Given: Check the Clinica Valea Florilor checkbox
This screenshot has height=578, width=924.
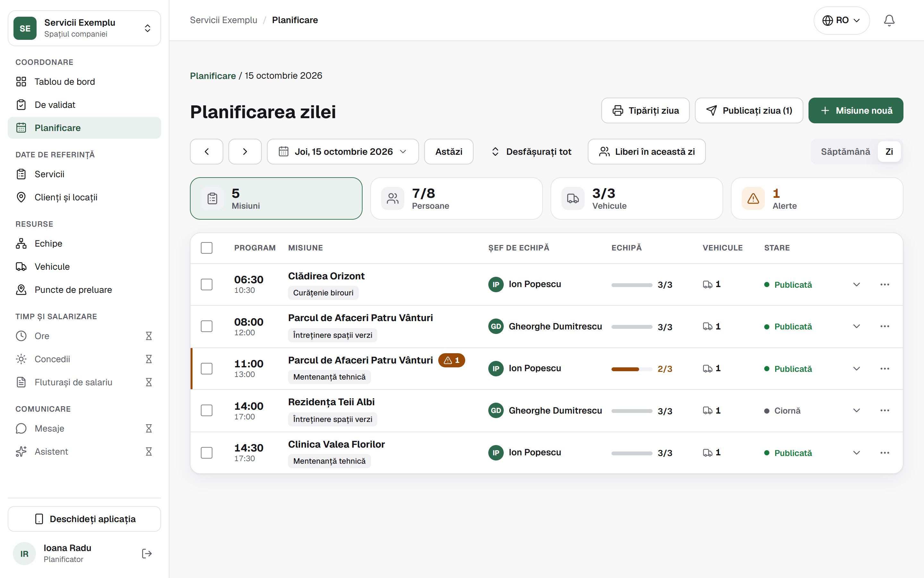Looking at the screenshot, I should [207, 453].
